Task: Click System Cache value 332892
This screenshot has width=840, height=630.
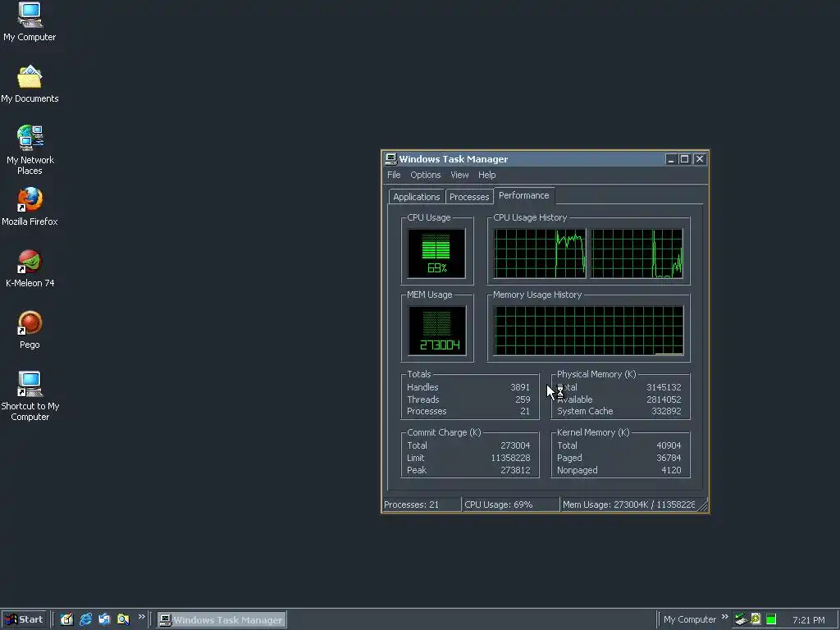Action: [x=666, y=412]
